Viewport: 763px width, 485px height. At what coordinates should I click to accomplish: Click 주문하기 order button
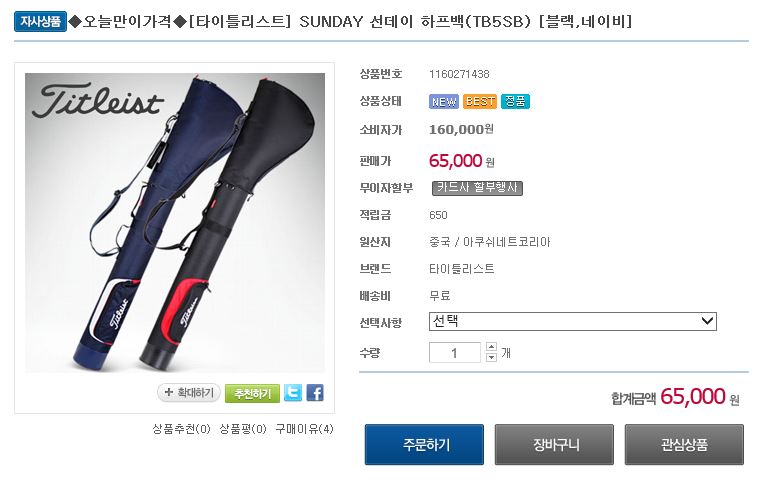click(424, 445)
